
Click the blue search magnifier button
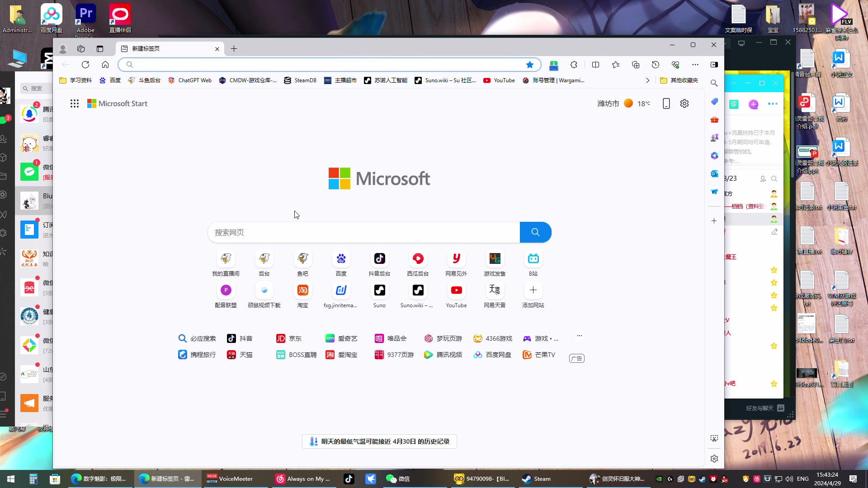535,232
